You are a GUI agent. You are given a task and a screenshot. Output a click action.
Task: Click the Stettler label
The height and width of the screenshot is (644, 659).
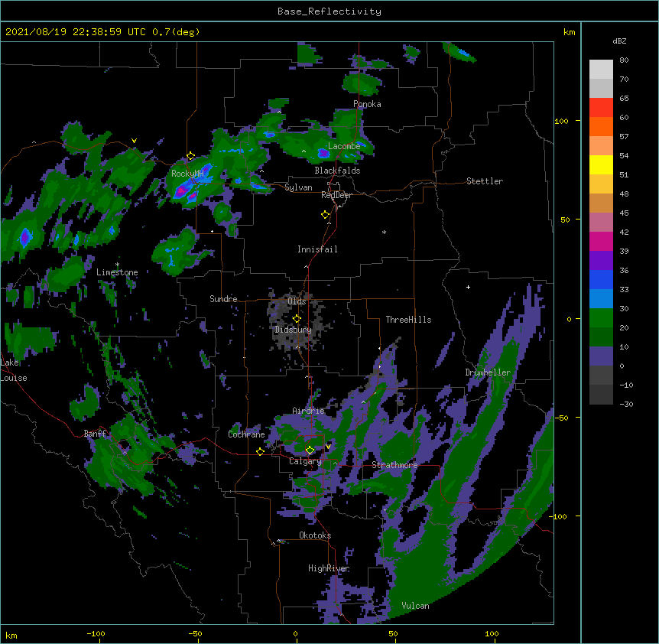coord(485,181)
